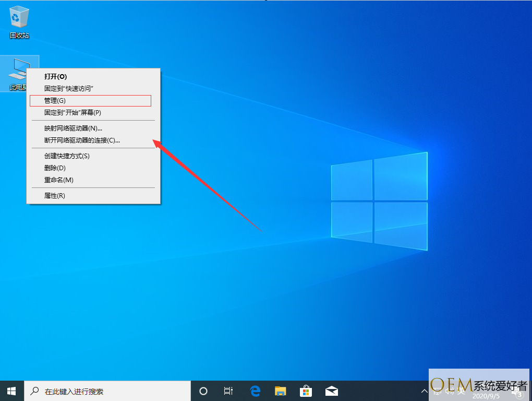Select the This PC desktop icon
The width and height of the screenshot is (532, 401).
click(x=16, y=73)
